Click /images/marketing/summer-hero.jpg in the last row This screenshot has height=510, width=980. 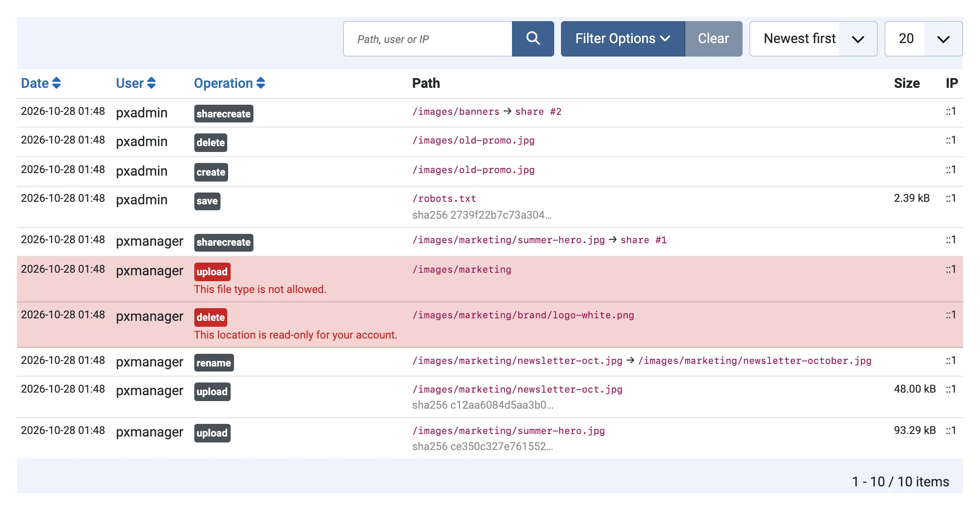click(509, 431)
